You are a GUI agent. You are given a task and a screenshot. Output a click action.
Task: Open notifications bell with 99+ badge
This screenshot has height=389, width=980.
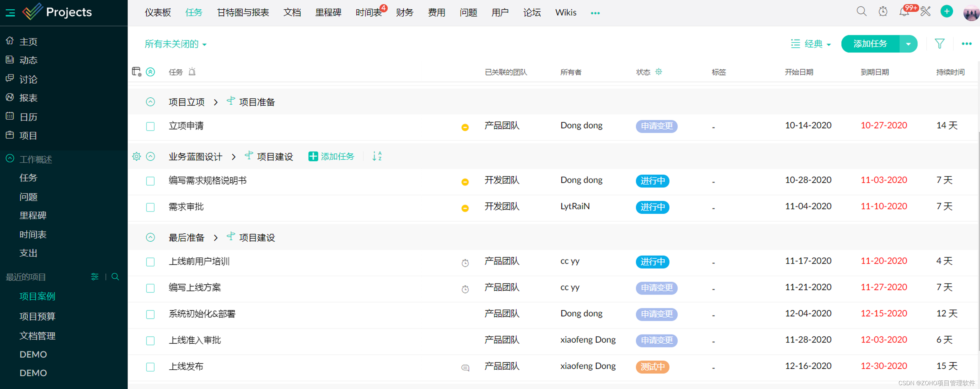(904, 11)
